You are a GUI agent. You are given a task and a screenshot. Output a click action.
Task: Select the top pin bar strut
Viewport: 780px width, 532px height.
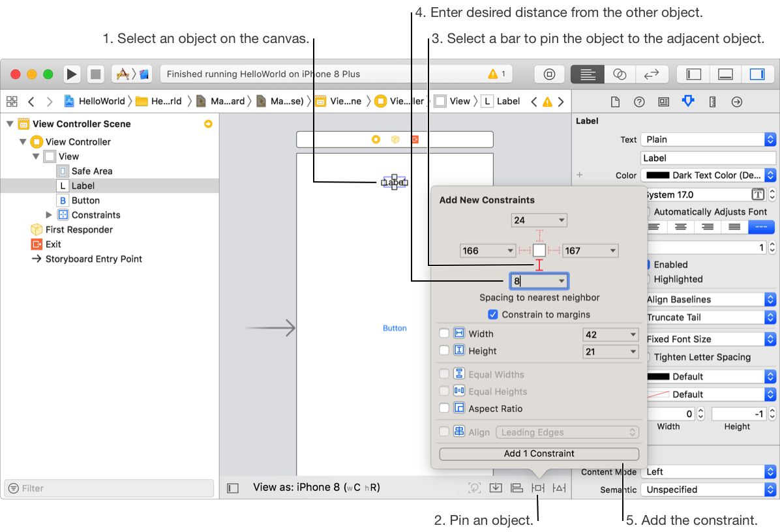coord(539,235)
